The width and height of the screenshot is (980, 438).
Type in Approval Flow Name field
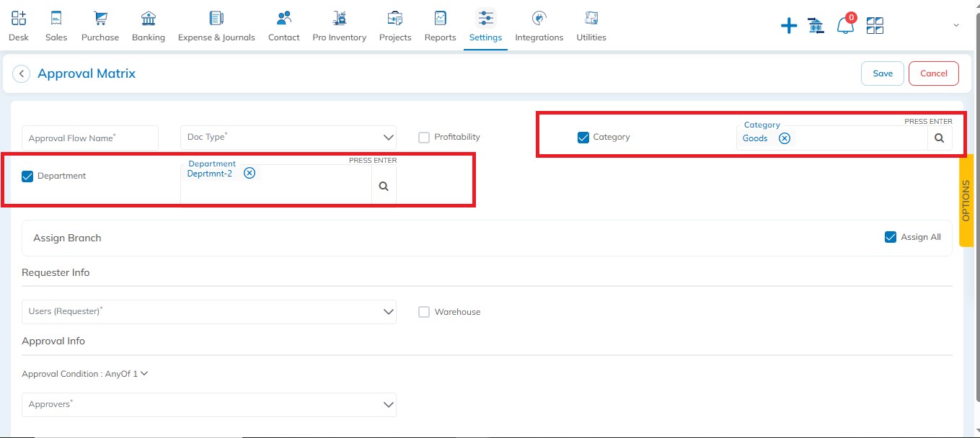90,138
